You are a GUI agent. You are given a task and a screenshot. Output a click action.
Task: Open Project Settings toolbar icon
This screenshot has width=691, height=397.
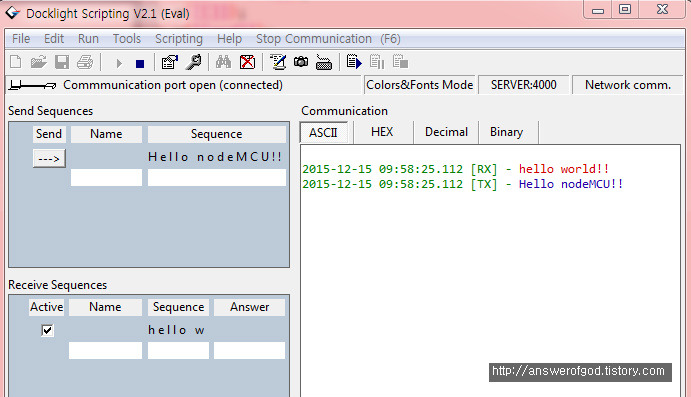[170, 62]
